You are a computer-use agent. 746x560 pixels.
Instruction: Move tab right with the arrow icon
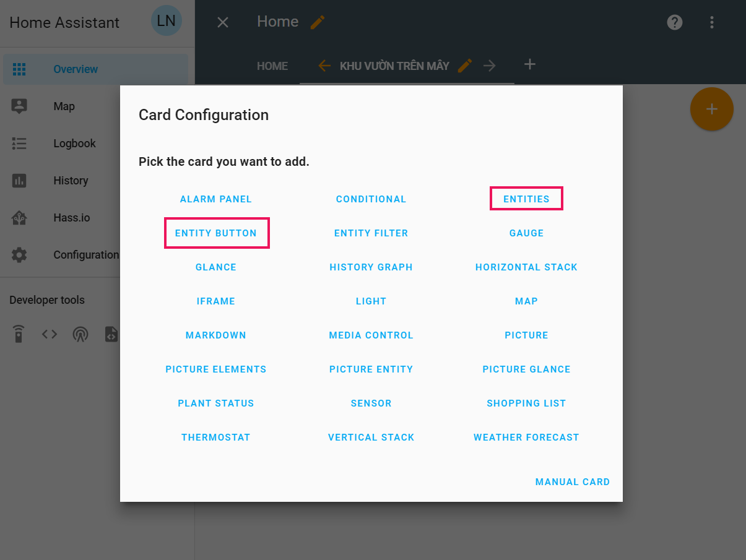490,66
